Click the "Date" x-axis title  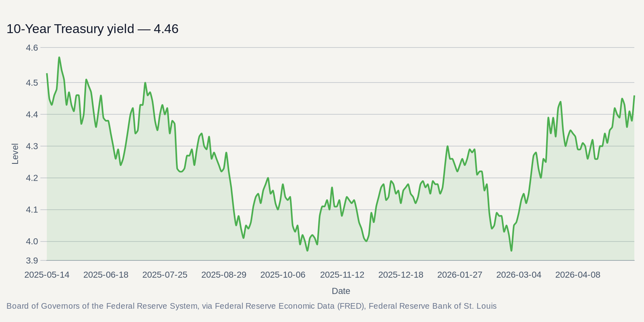click(x=341, y=291)
